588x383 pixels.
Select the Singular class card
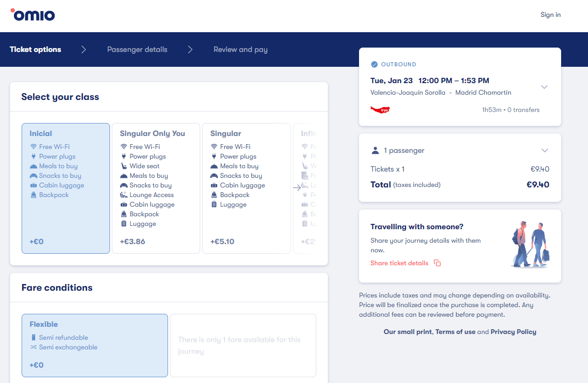point(246,187)
